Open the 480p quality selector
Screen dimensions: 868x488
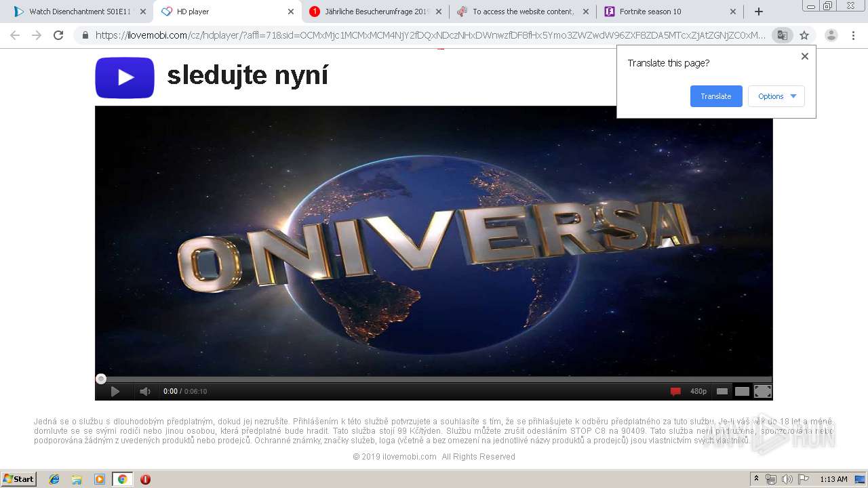point(698,391)
